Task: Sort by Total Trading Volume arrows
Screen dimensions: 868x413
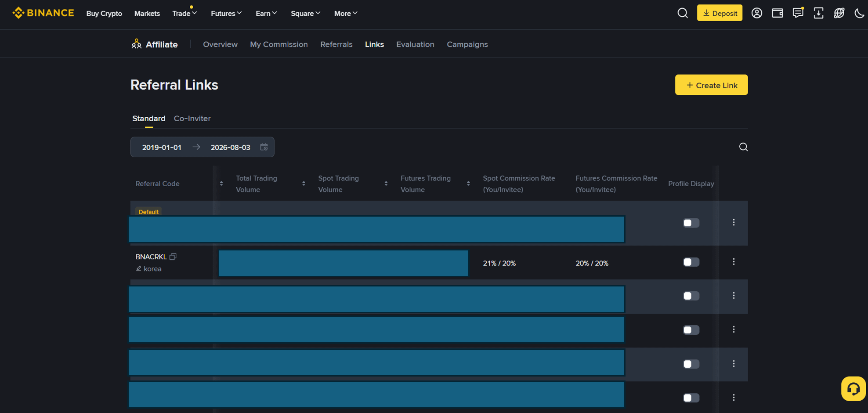Action: pyautogui.click(x=304, y=184)
